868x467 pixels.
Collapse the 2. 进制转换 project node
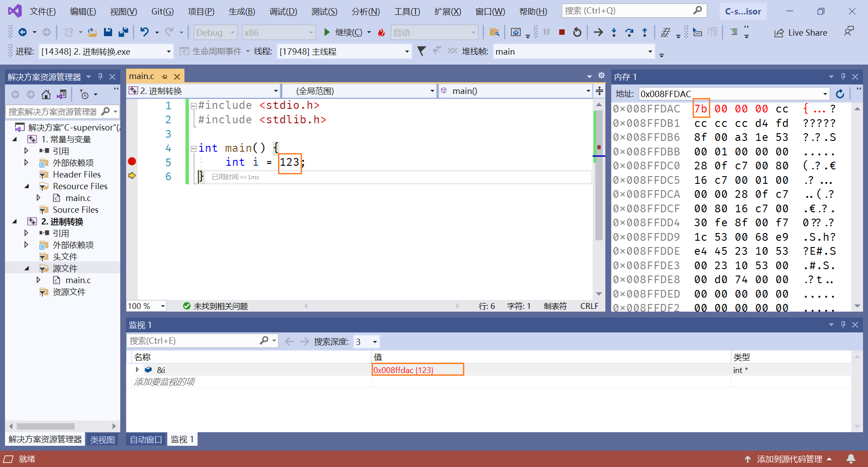(x=15, y=221)
